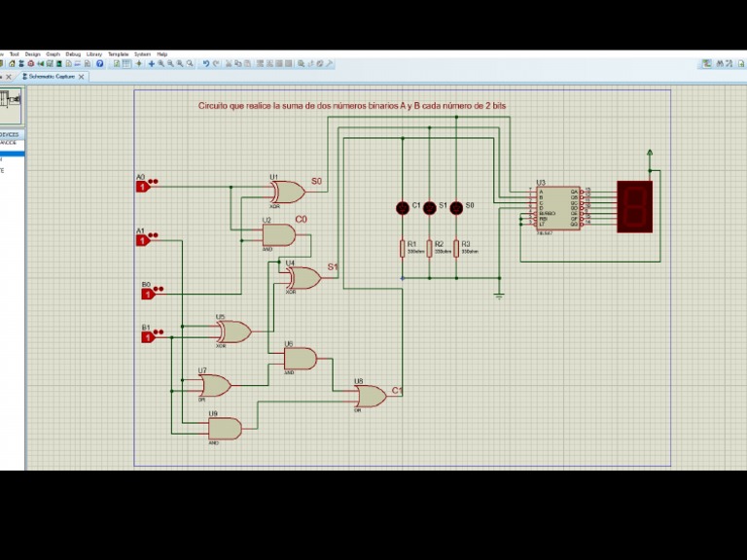Toggle the A0 logic state input
Image resolution: width=747 pixels, height=560 pixels.
tap(142, 187)
